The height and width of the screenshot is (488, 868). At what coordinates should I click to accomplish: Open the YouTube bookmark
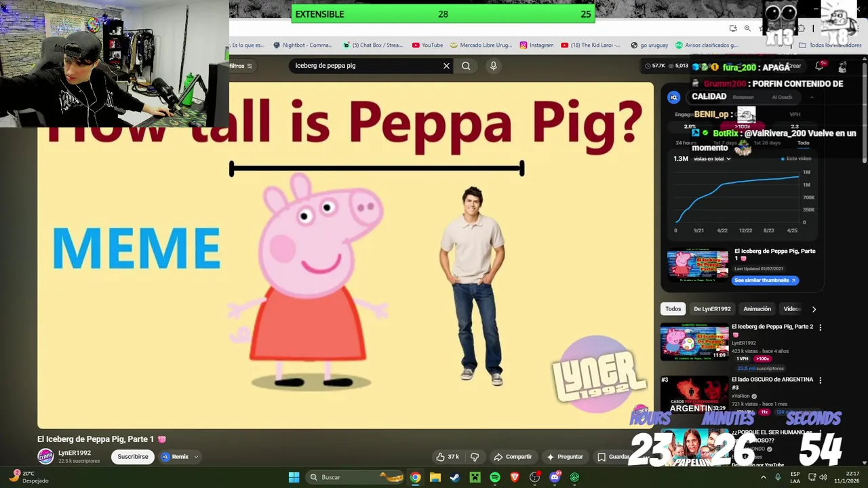pyautogui.click(x=427, y=45)
